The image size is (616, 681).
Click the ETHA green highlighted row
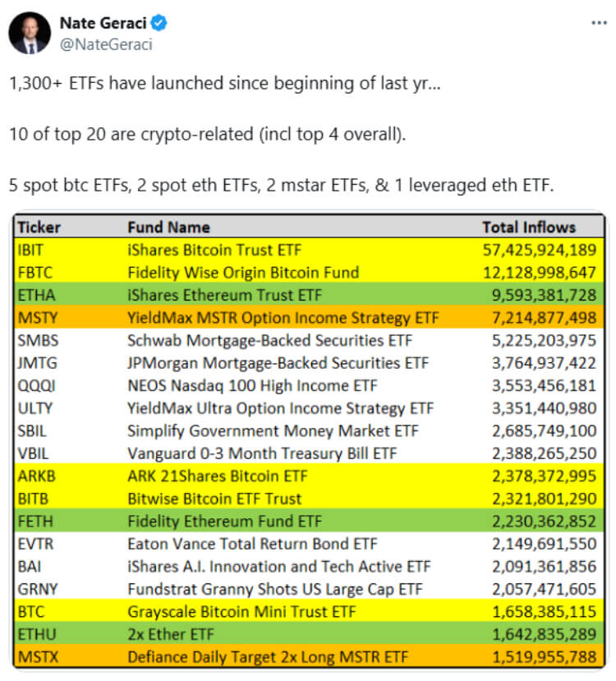point(309,296)
